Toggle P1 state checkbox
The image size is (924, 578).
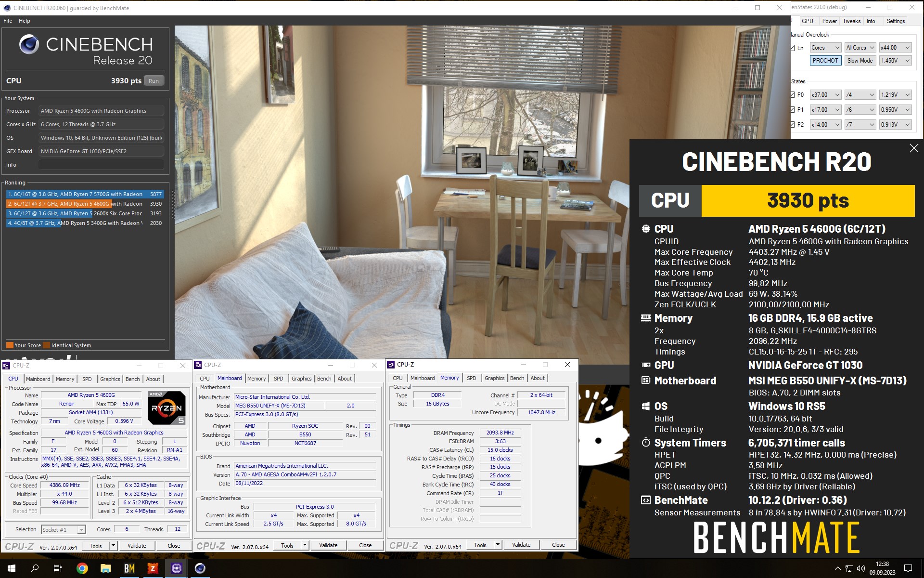792,109
